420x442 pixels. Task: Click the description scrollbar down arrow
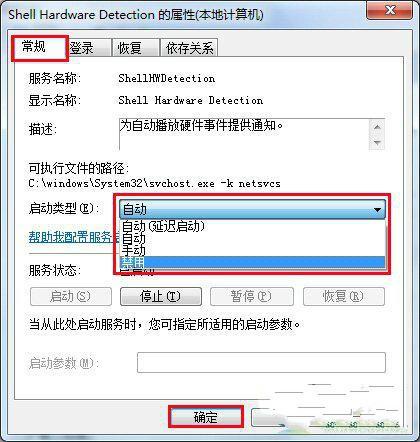coord(377,143)
